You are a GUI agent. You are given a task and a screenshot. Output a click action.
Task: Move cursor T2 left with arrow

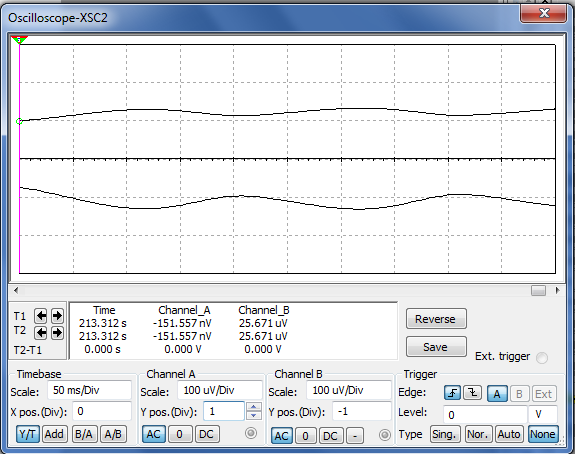click(40, 333)
